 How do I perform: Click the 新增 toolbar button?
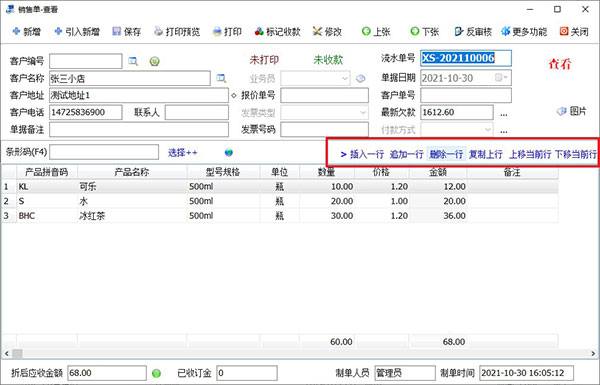click(x=26, y=31)
